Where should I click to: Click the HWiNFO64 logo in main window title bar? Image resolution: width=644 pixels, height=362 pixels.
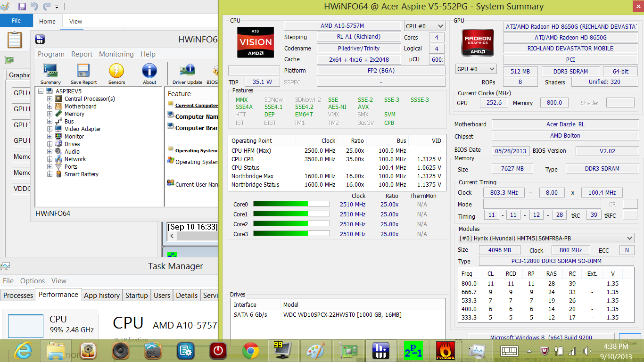click(x=40, y=40)
